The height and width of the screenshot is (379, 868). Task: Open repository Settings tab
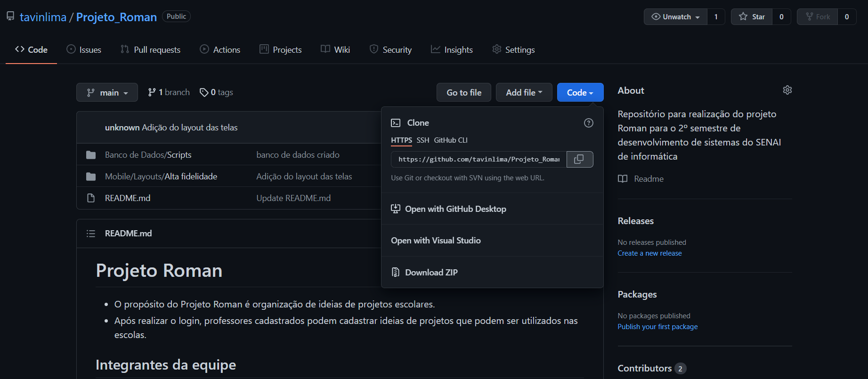(x=513, y=49)
